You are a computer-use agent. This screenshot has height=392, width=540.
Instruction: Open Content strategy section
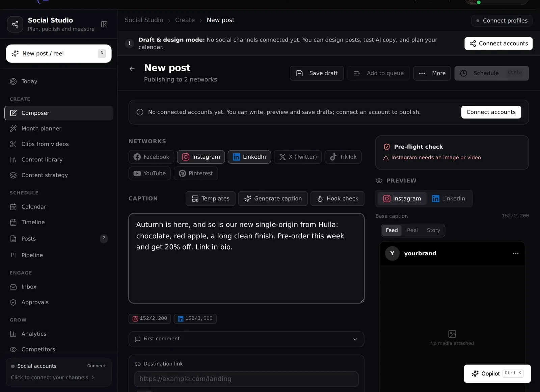tap(59, 175)
